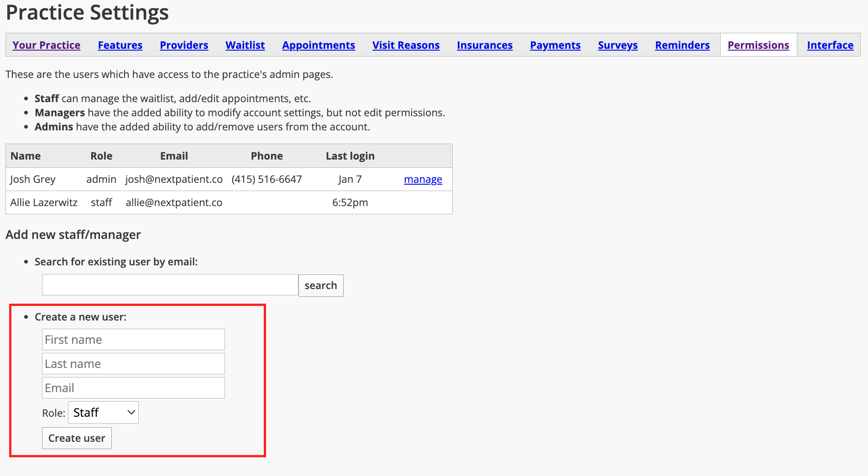The width and height of the screenshot is (868, 476).
Task: Focus the existing user email search field
Action: click(x=170, y=285)
